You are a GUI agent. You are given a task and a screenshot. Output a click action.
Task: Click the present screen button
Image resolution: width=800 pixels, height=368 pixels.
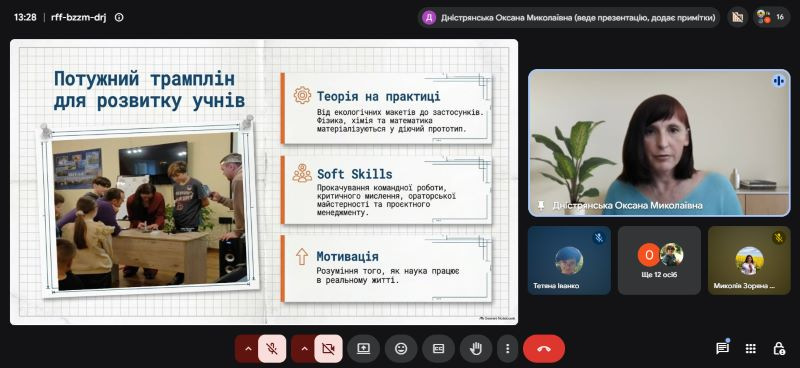coord(363,349)
